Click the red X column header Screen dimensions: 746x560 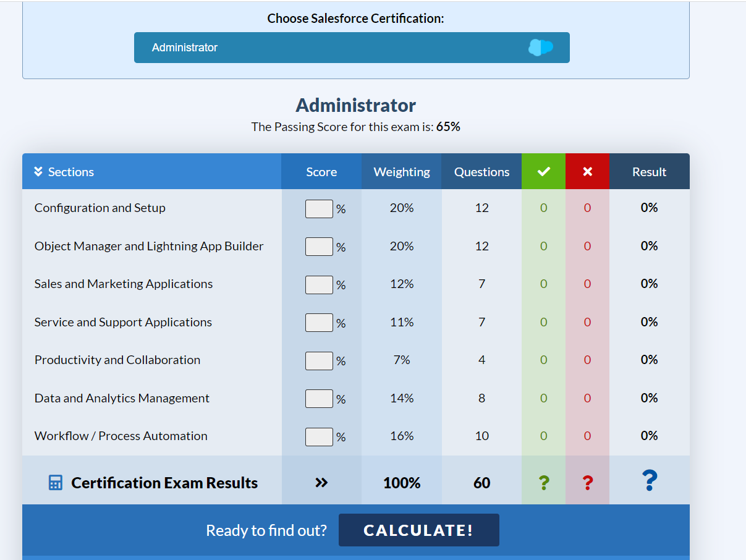coord(587,172)
